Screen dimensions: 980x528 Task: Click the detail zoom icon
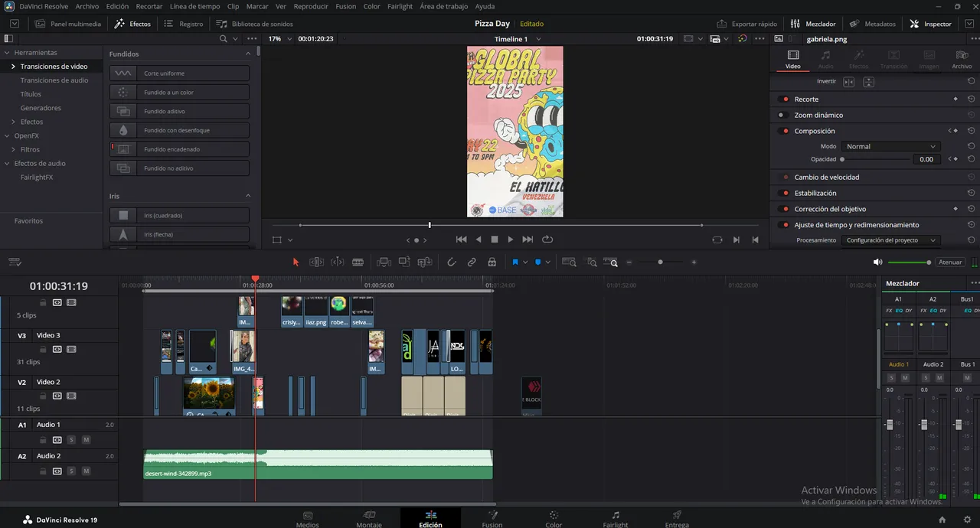pyautogui.click(x=592, y=262)
